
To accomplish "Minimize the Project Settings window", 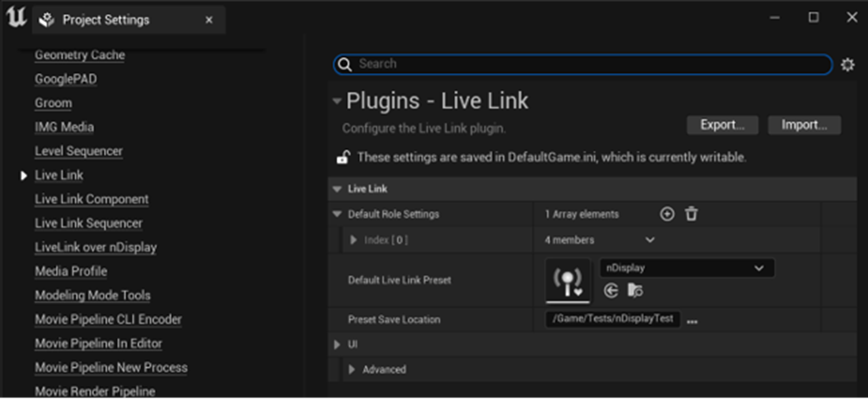I will click(775, 18).
